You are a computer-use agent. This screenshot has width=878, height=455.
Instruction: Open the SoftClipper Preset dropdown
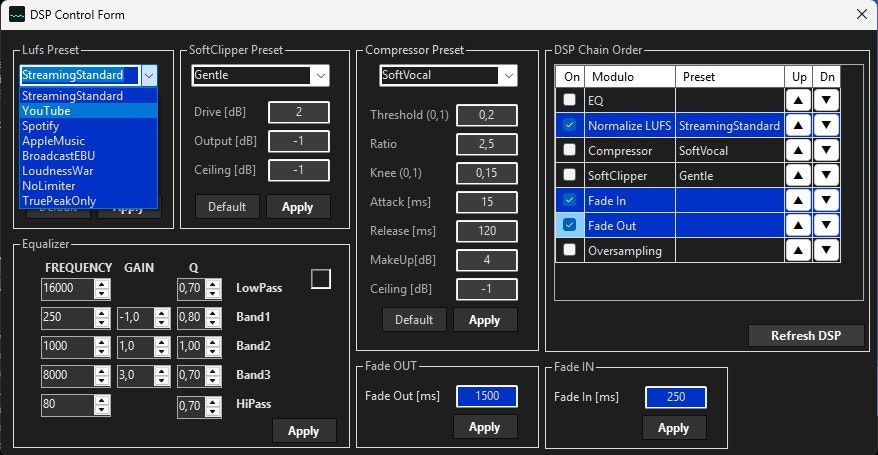[321, 76]
